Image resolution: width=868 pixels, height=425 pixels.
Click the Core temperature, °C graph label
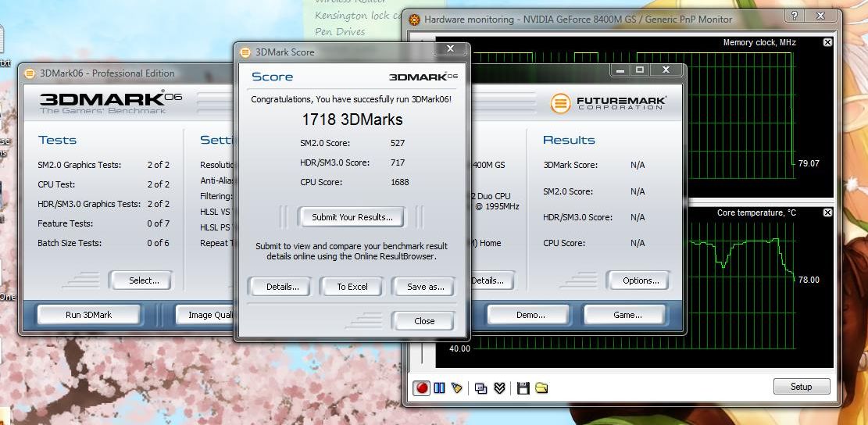pos(757,213)
